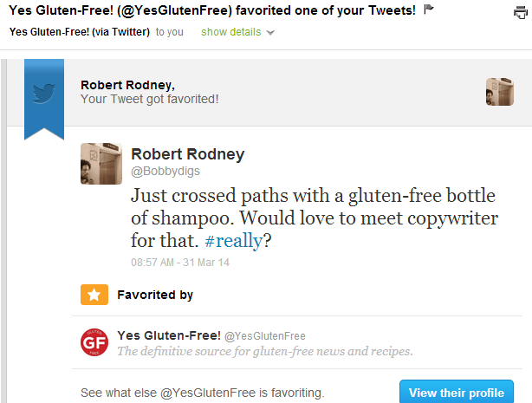Open the #really hashtag link
532x403 pixels.
pos(233,241)
